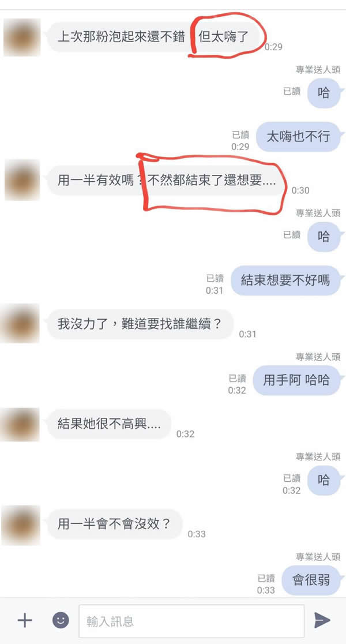Screen dimensions: 346x644
Task: Send message with arrow icon
Action: (x=322, y=620)
